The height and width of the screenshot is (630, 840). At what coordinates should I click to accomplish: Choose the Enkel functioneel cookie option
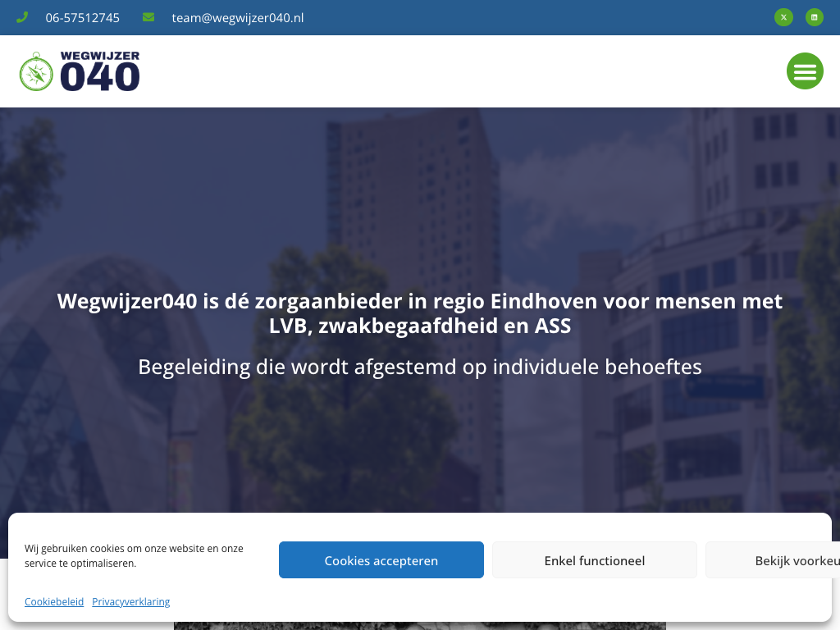594,560
